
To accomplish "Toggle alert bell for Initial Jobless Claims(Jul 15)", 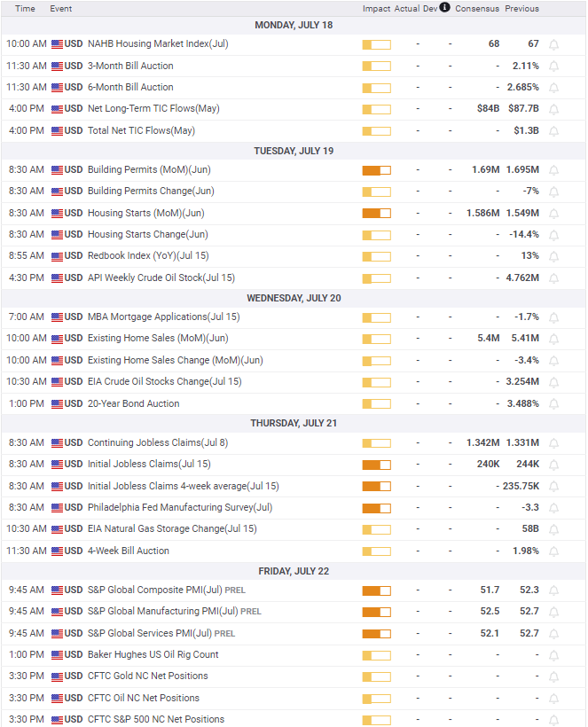I will [x=553, y=465].
